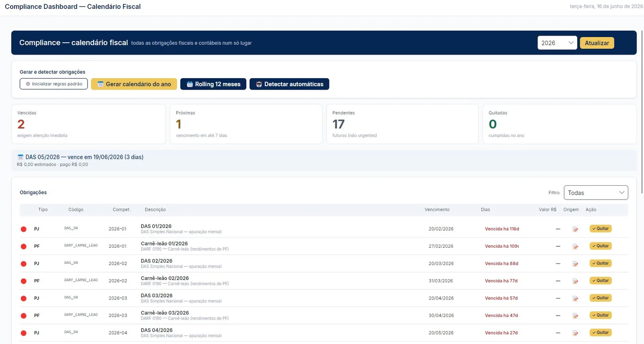The width and height of the screenshot is (644, 344).
Task: Click Rolling 12 meses button
Action: click(x=213, y=84)
